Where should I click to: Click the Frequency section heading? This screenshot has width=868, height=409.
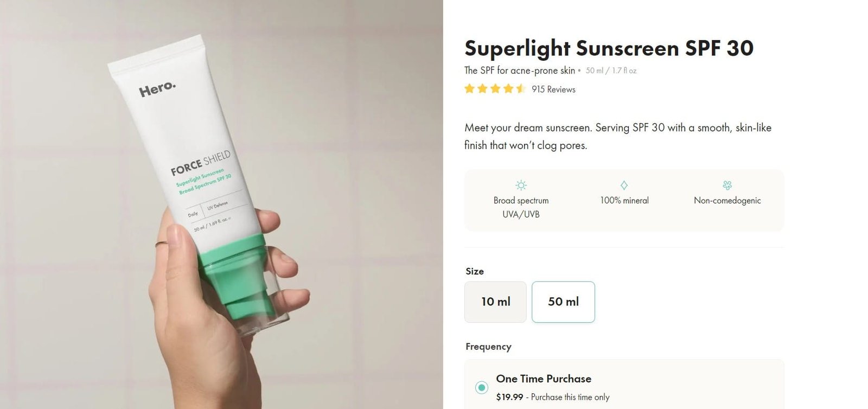pyautogui.click(x=488, y=346)
